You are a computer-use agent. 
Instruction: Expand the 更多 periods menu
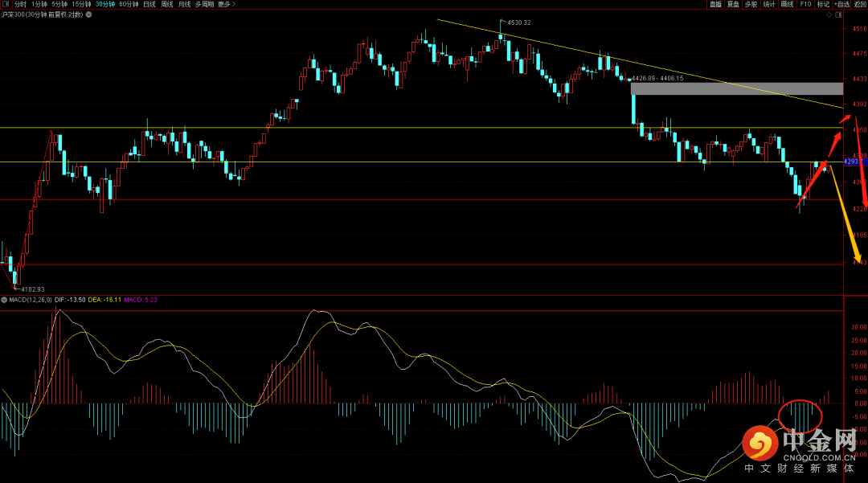coord(227,4)
